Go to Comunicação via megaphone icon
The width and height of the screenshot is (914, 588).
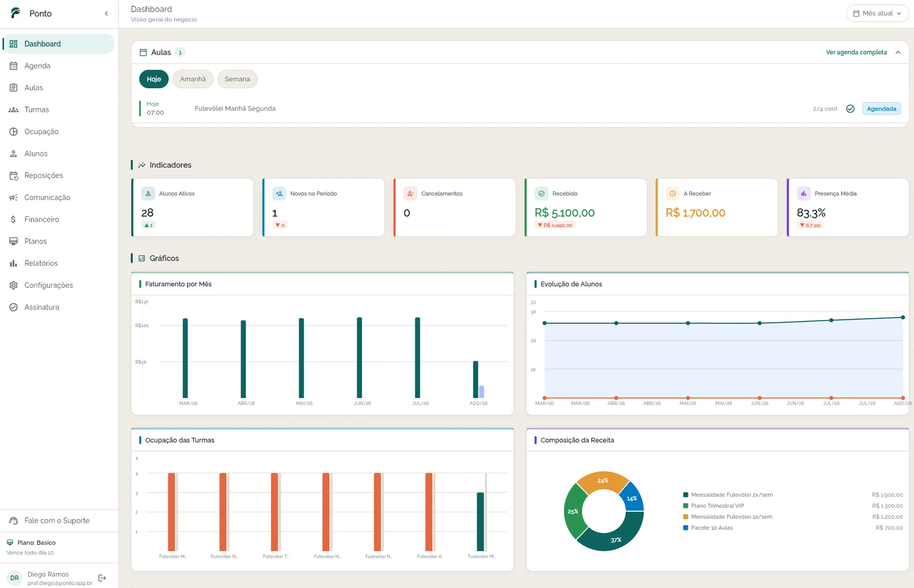tap(14, 197)
